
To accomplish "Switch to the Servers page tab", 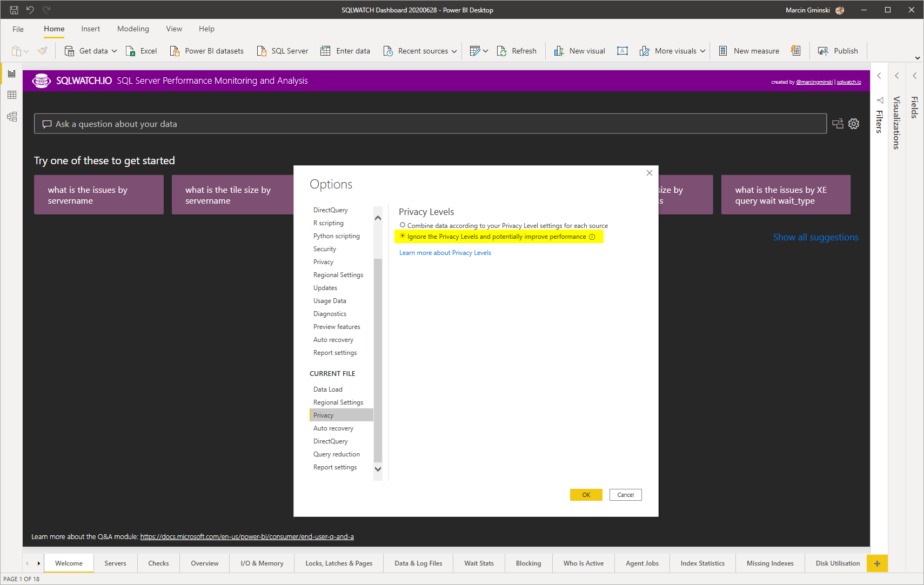I will pyautogui.click(x=115, y=563).
